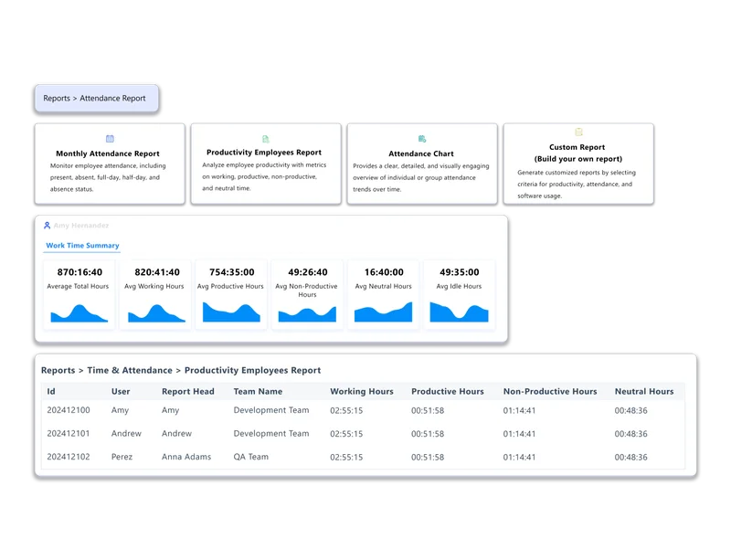Screen dimensions: 731x560
Task: Click Productivity Employees Report in the table breadcrumb
Action: (x=253, y=370)
